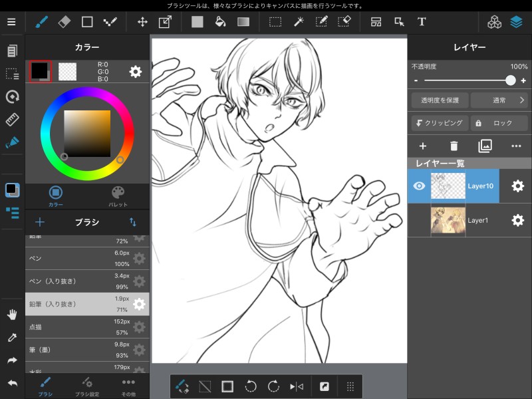Click the Undo arrow in sidebar
Viewport: 532px width, 399px height.
(12, 384)
